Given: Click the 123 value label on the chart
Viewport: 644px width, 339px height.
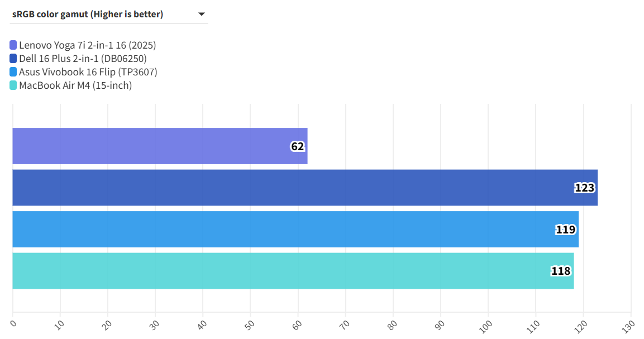Looking at the screenshot, I should point(584,188).
